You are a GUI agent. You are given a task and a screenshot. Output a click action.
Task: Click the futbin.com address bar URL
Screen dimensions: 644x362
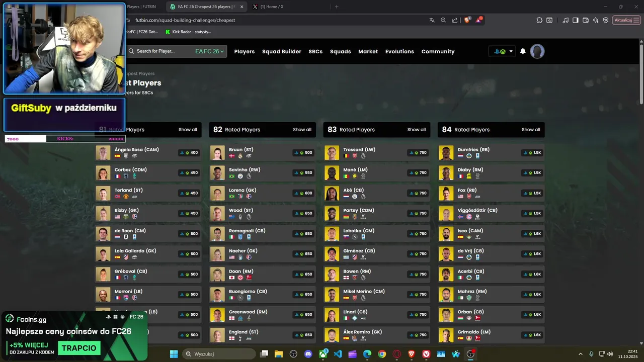(x=185, y=20)
